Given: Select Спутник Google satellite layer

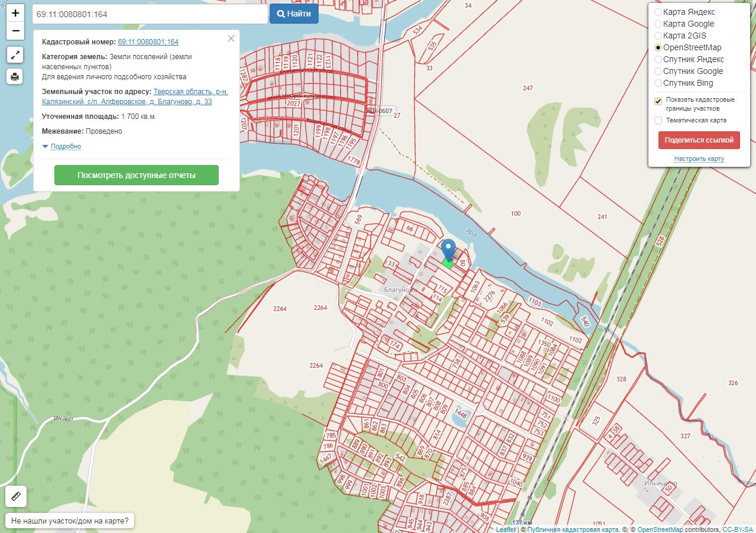Looking at the screenshot, I should pos(658,71).
